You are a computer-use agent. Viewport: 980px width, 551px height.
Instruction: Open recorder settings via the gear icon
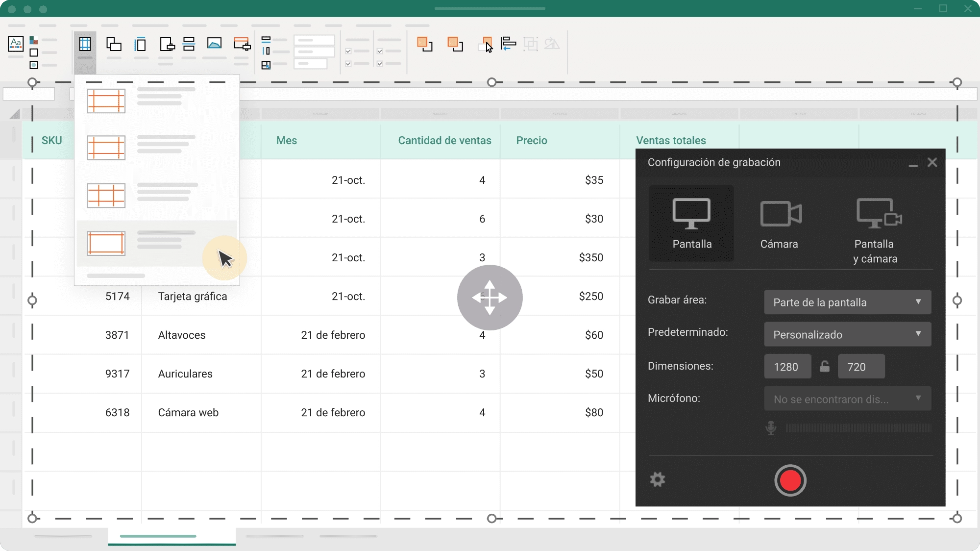[657, 480]
